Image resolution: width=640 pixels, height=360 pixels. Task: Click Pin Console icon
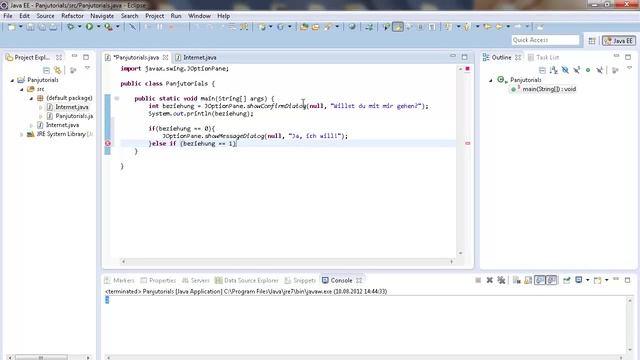566,280
